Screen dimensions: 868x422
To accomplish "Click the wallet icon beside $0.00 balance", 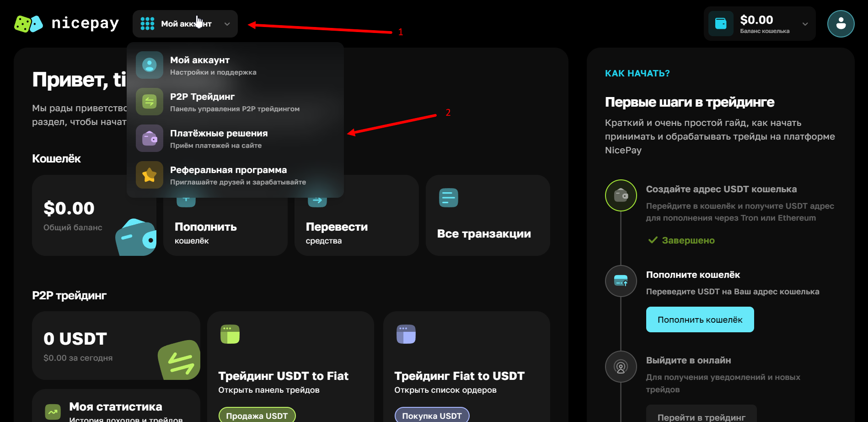I will pyautogui.click(x=721, y=23).
